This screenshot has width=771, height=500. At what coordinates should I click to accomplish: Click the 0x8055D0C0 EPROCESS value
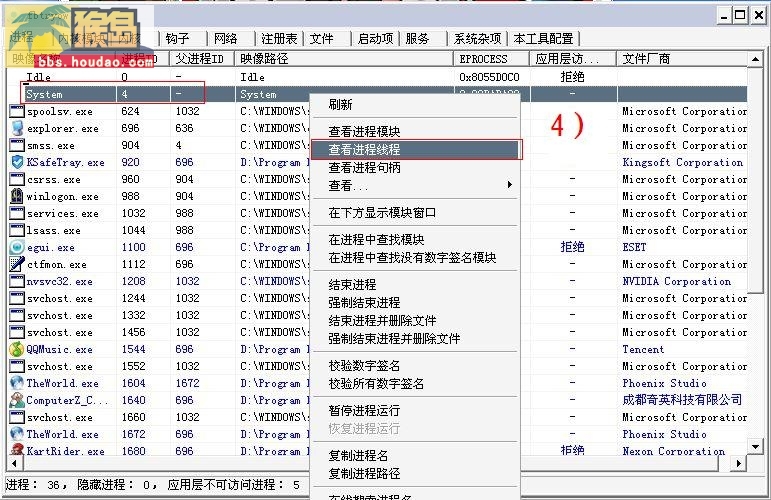pyautogui.click(x=489, y=77)
